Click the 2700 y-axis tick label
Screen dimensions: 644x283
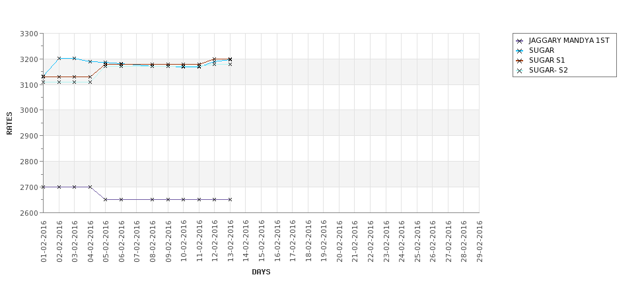29,187
